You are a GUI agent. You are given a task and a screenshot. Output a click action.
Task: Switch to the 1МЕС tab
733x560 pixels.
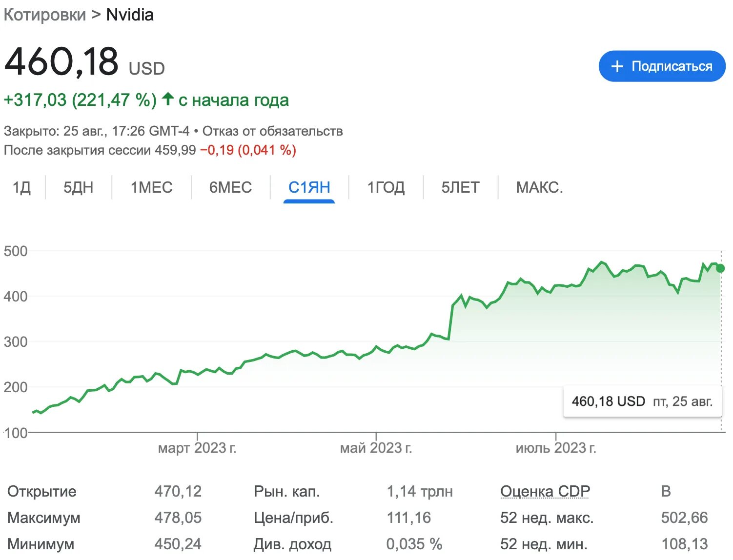(x=151, y=187)
